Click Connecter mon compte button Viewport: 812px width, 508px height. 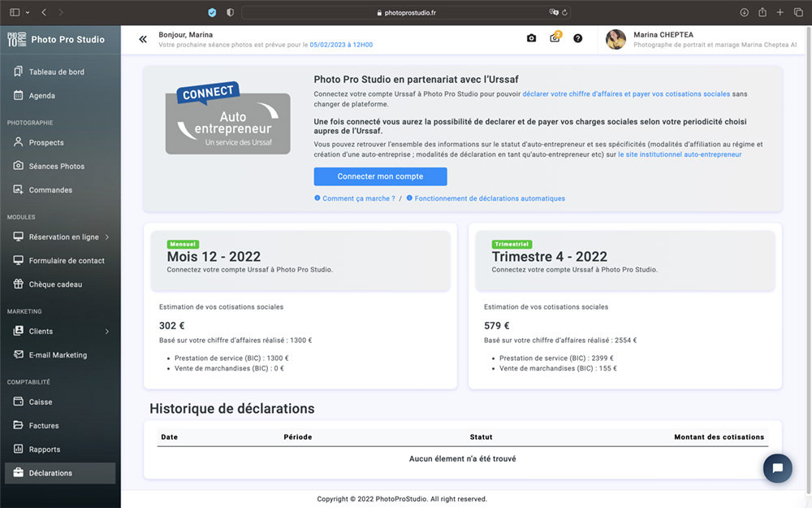[380, 176]
